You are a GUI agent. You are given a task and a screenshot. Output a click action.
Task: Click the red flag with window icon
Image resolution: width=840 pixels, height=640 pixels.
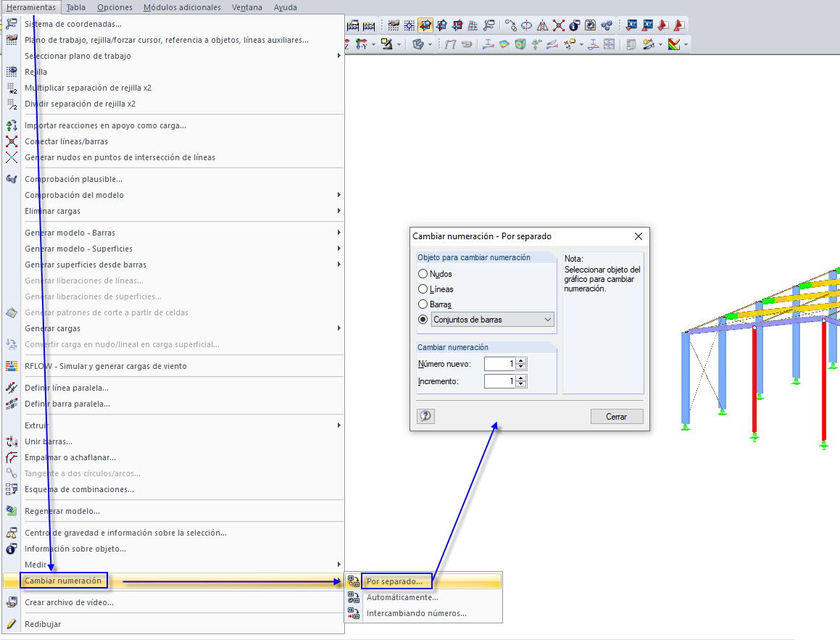(x=663, y=25)
